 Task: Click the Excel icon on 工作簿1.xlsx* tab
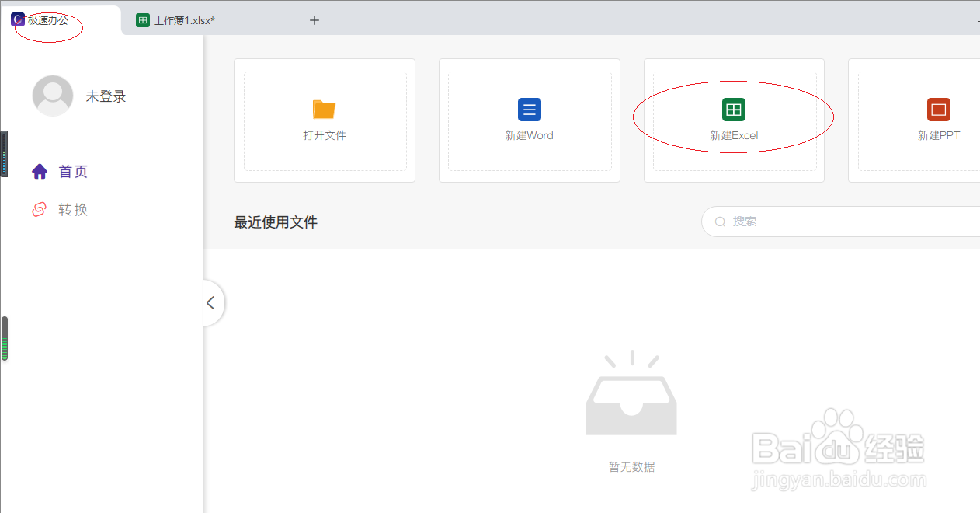click(x=142, y=19)
